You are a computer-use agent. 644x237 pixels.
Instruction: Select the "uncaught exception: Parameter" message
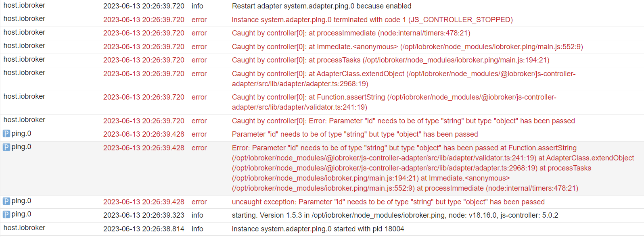(388, 202)
